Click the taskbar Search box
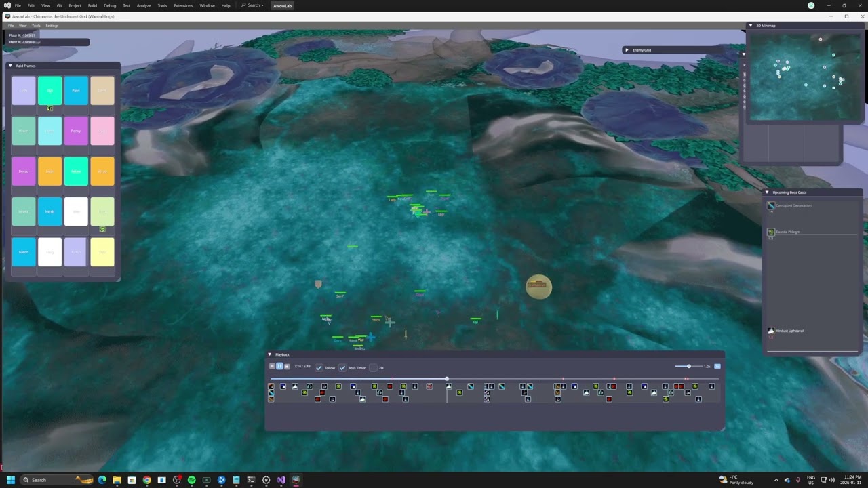 point(57,480)
